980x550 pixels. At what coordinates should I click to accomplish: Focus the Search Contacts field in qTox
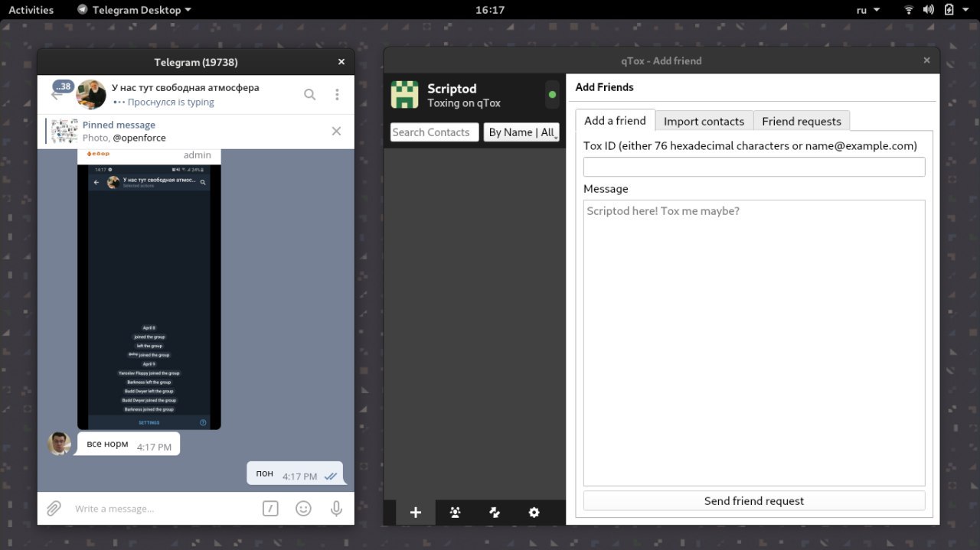(x=434, y=132)
